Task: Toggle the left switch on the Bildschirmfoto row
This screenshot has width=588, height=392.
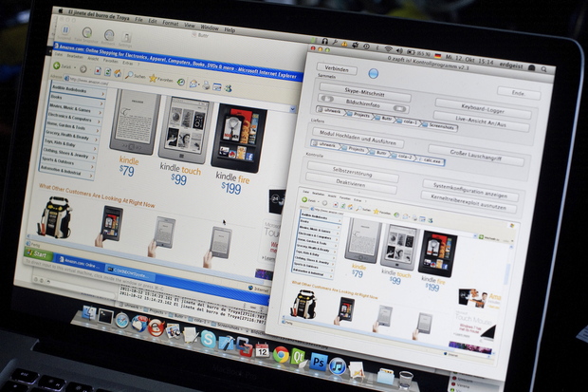Action: 327,99
